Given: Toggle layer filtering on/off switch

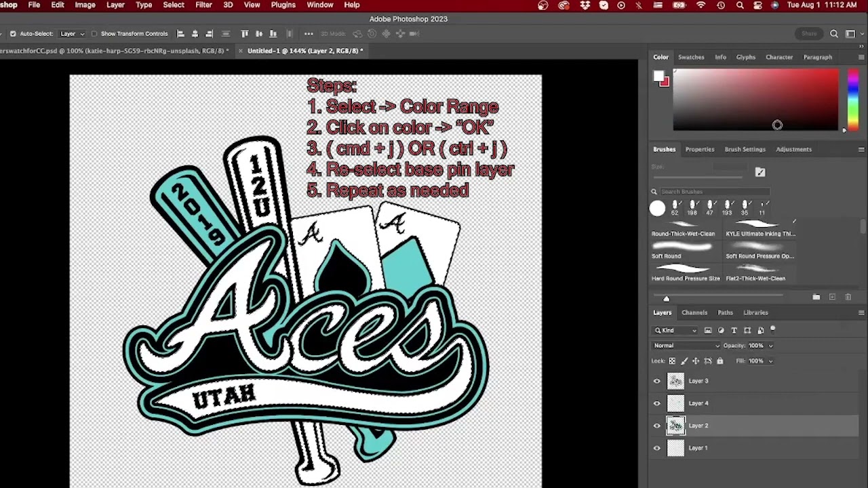Looking at the screenshot, I should click(773, 329).
